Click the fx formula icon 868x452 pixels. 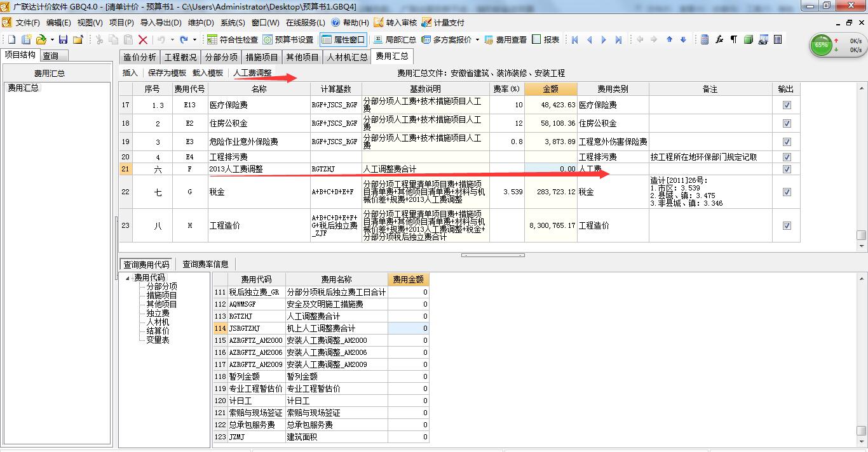point(719,39)
